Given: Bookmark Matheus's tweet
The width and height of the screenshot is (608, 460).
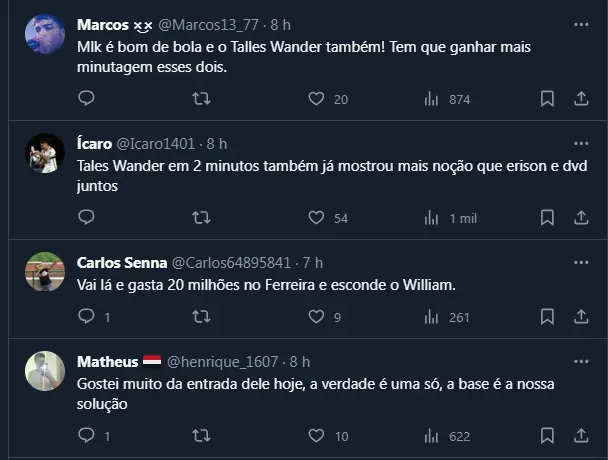Looking at the screenshot, I should (547, 436).
